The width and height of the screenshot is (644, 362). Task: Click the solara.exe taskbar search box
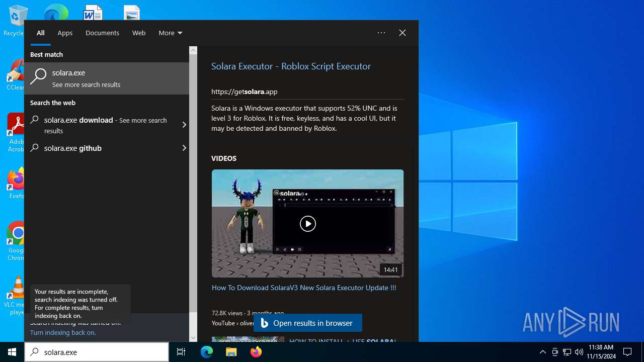[x=97, y=352]
